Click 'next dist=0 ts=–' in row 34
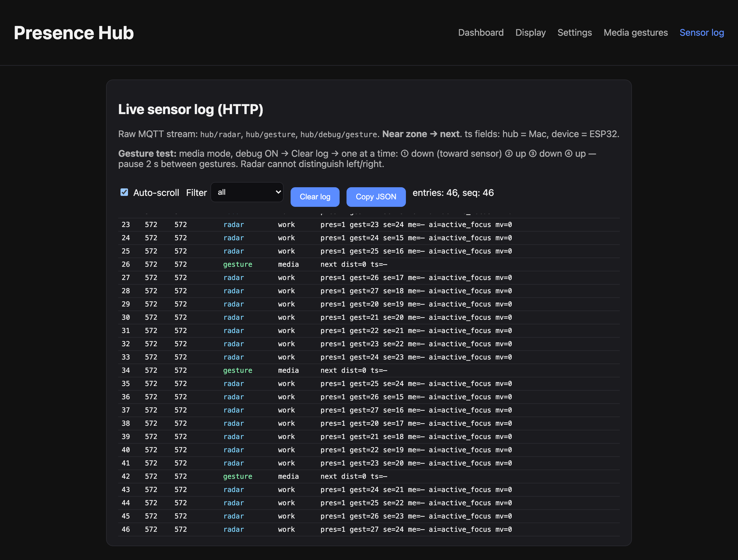The image size is (738, 560). point(354,371)
